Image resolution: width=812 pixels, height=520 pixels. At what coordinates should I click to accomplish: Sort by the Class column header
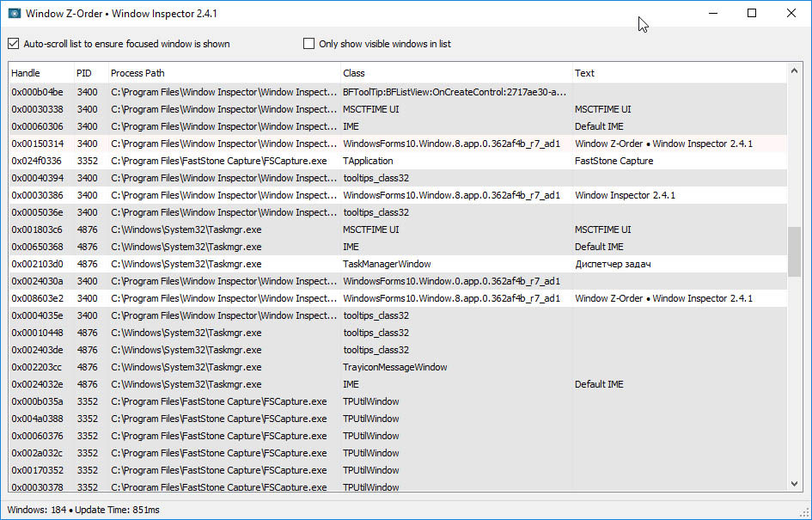point(455,73)
